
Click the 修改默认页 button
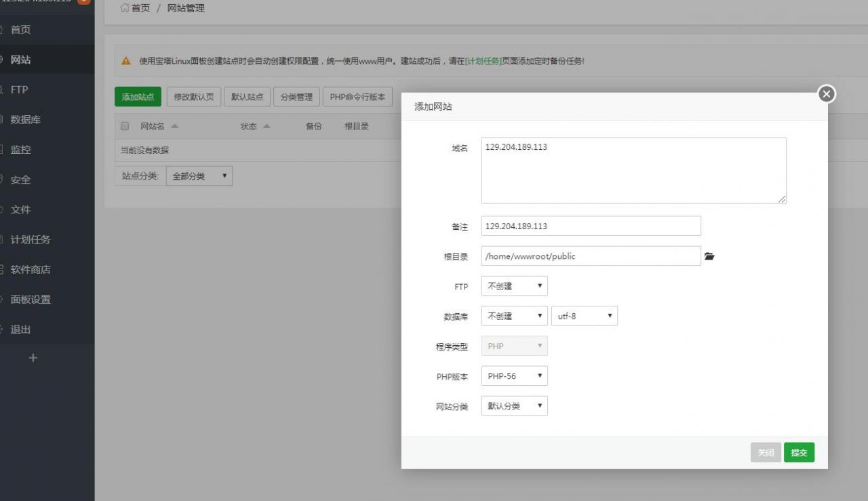point(194,97)
